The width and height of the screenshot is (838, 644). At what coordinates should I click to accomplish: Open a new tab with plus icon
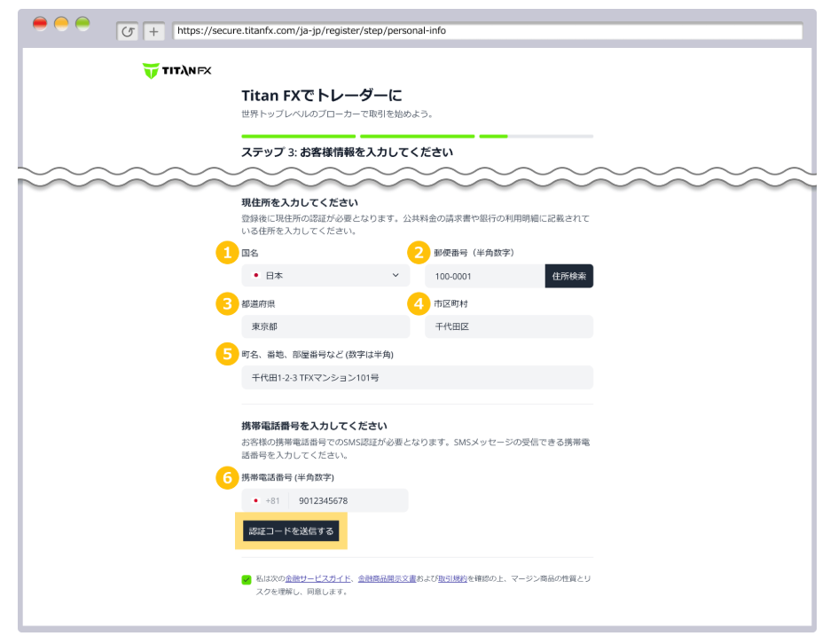[x=154, y=32]
